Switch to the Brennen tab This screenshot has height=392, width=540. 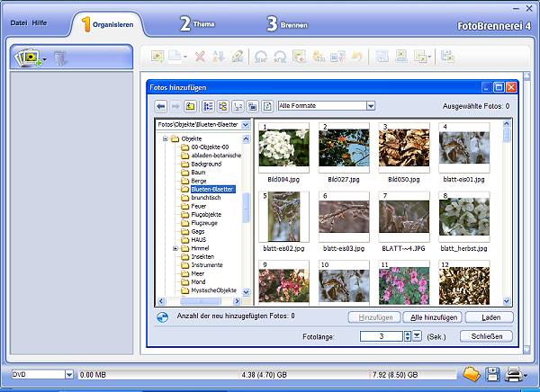click(290, 24)
